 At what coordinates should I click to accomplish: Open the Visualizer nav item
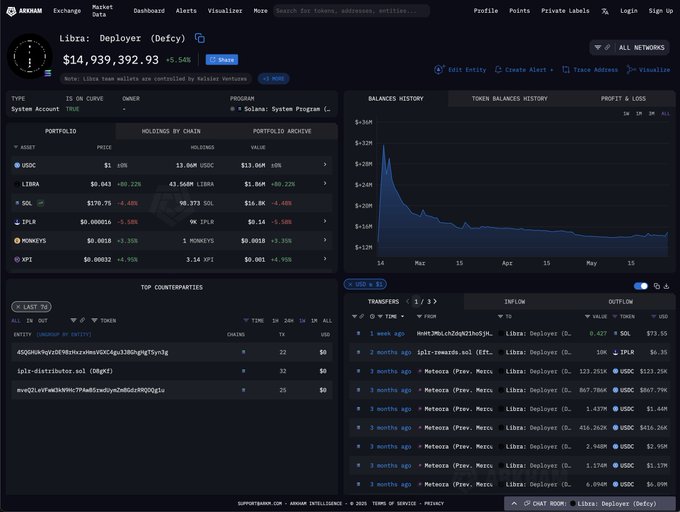(225, 11)
